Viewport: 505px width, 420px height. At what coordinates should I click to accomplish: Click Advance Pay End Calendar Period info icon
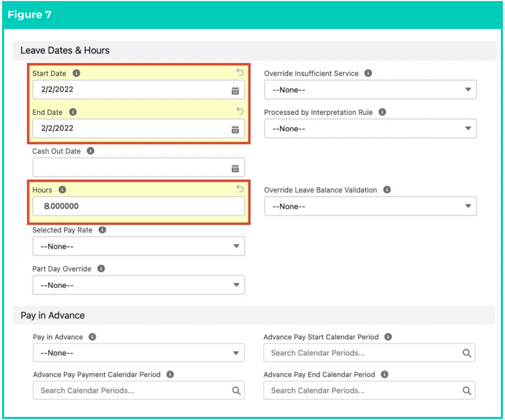pyautogui.click(x=384, y=374)
